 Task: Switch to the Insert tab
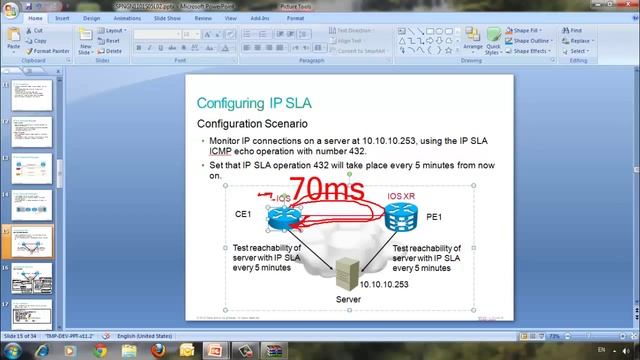click(x=62, y=18)
